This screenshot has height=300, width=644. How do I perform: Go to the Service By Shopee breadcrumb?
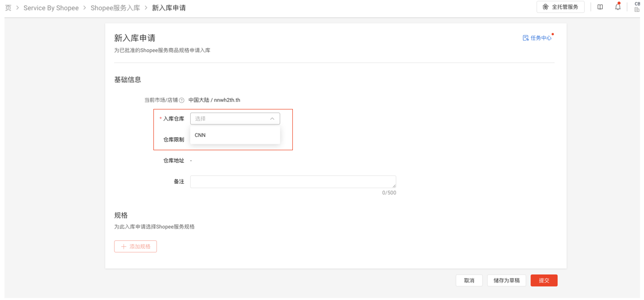click(51, 8)
